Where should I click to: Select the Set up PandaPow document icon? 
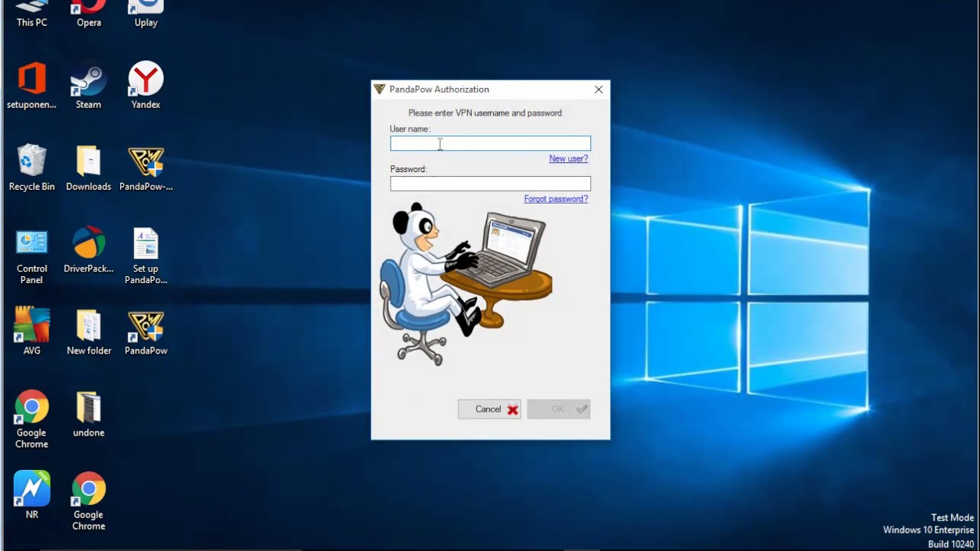click(x=145, y=256)
